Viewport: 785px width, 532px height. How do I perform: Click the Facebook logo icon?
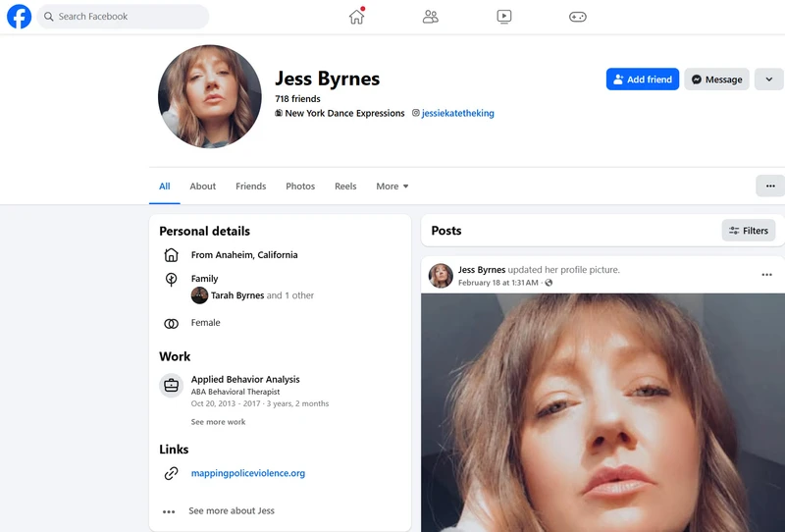[x=19, y=17]
